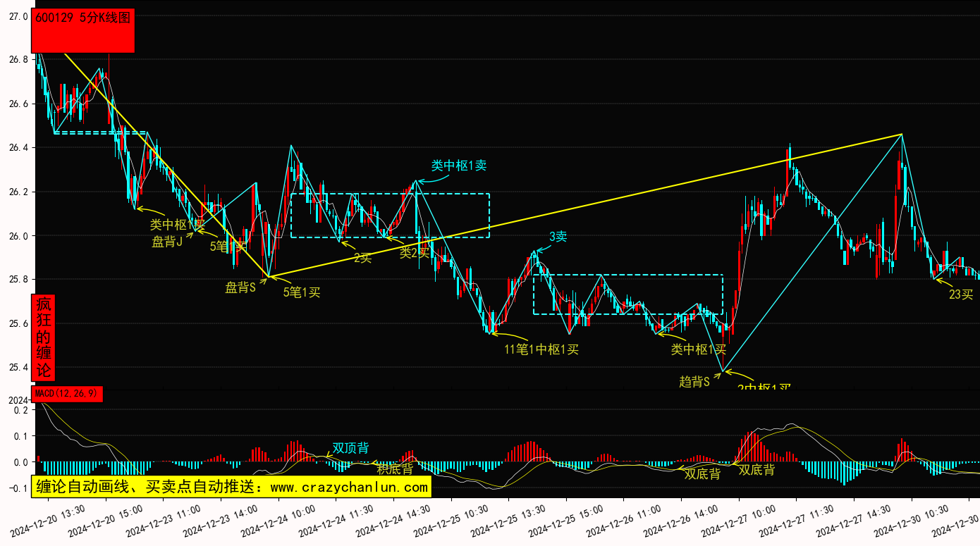Image resolution: width=980 pixels, height=546 pixels.
Task: Click the 25.8 price axis label
Action: [18, 280]
